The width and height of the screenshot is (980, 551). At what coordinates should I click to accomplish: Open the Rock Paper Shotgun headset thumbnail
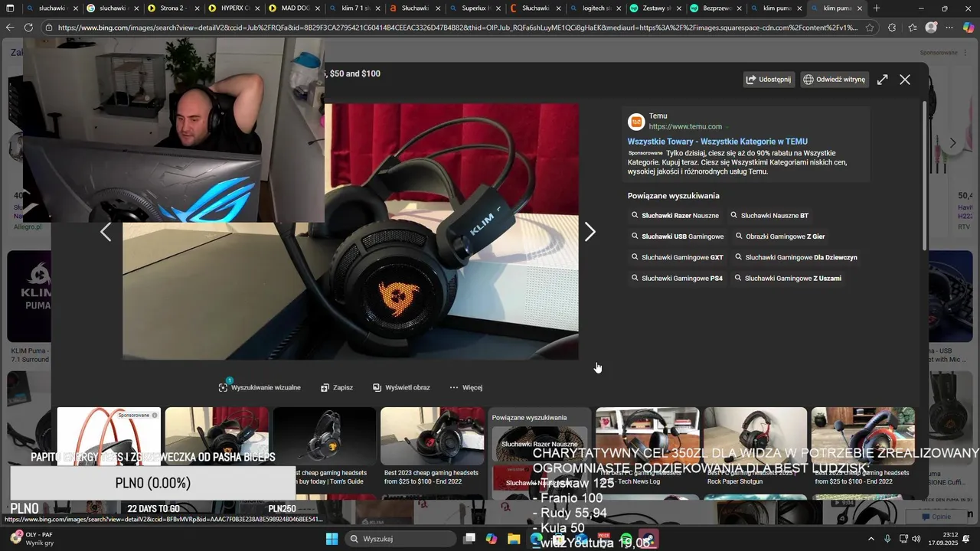tap(755, 436)
